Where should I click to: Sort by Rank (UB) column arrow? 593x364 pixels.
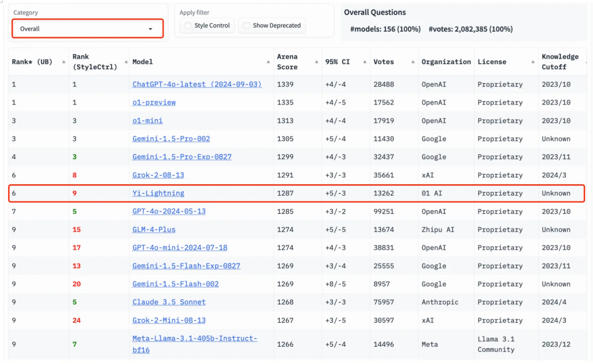click(x=64, y=62)
